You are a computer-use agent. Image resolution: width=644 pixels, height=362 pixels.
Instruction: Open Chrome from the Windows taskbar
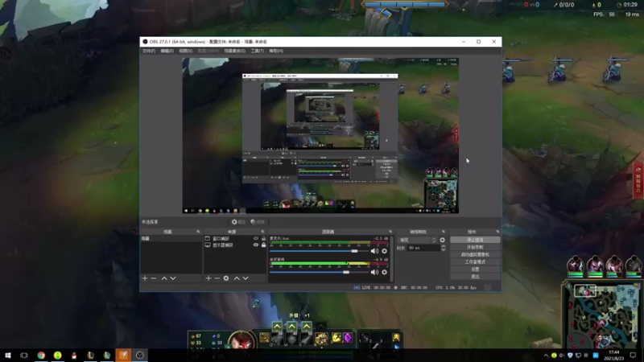[41, 356]
